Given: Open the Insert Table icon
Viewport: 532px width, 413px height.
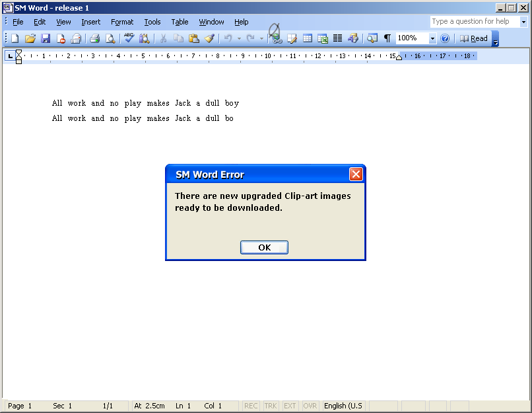Looking at the screenshot, I should (x=308, y=38).
